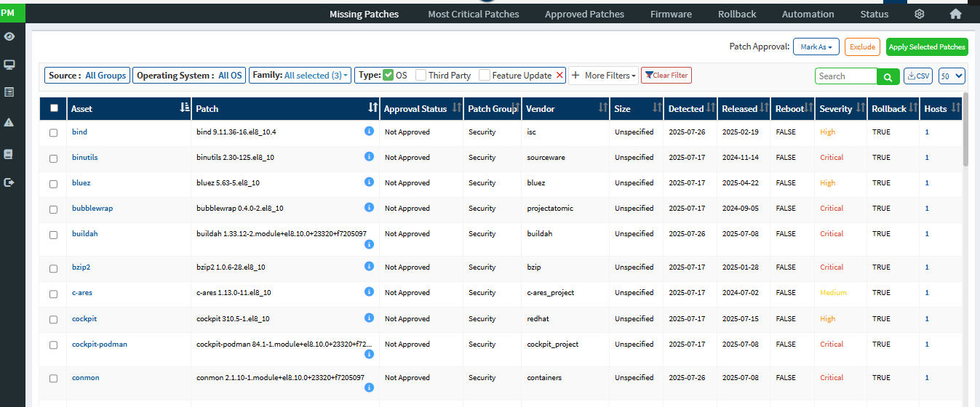This screenshot has width=980, height=407.
Task: Click the Exclude button
Action: pos(862,47)
